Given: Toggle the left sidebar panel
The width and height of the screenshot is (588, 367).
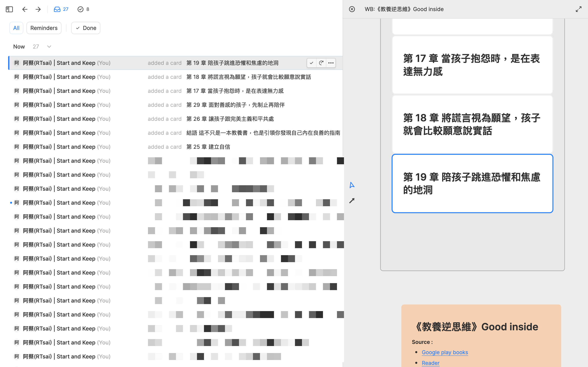Looking at the screenshot, I should point(9,9).
